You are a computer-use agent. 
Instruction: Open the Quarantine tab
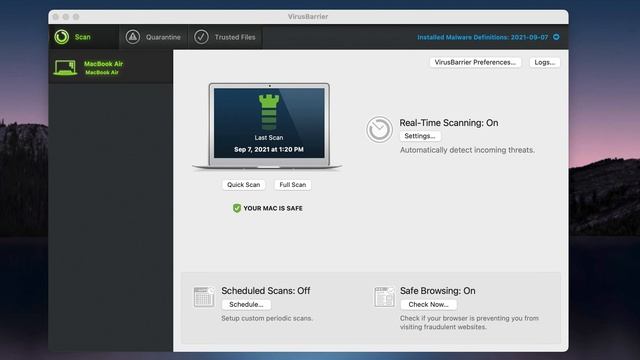[x=154, y=37]
